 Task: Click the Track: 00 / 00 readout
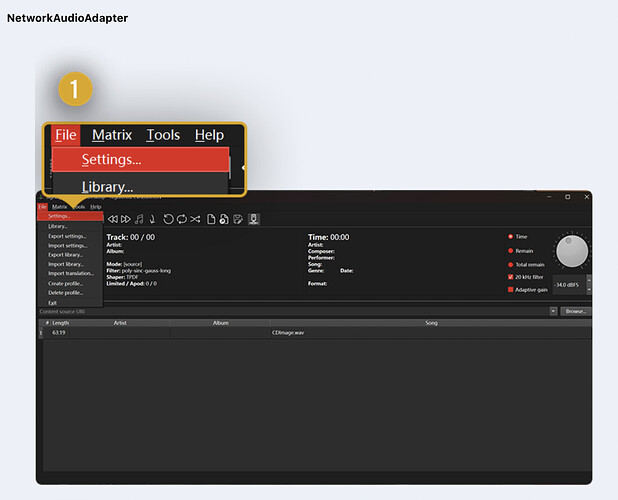tap(130, 237)
